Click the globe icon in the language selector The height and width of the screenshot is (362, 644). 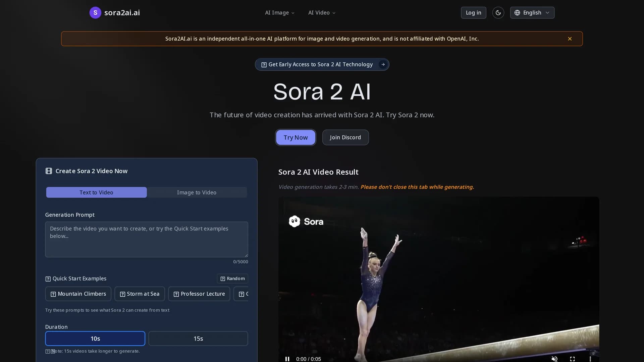(x=517, y=13)
